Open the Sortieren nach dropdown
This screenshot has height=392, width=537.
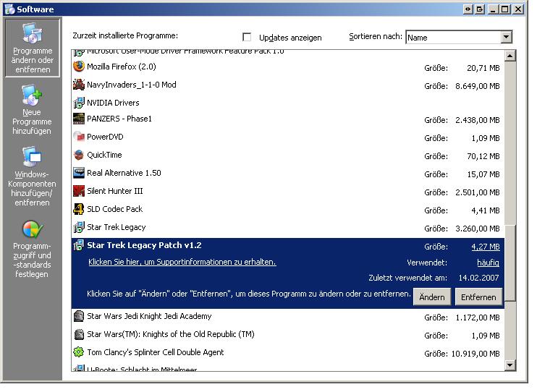coord(506,38)
